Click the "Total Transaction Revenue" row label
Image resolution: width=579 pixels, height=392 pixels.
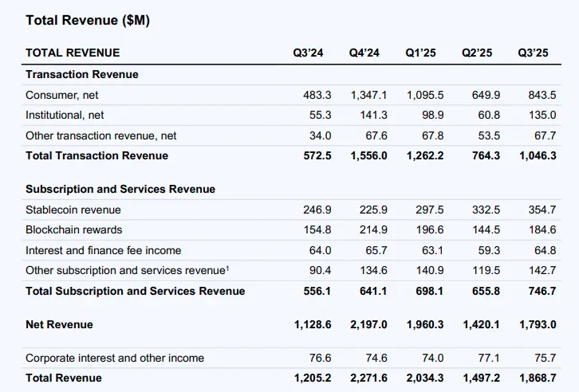[96, 156]
